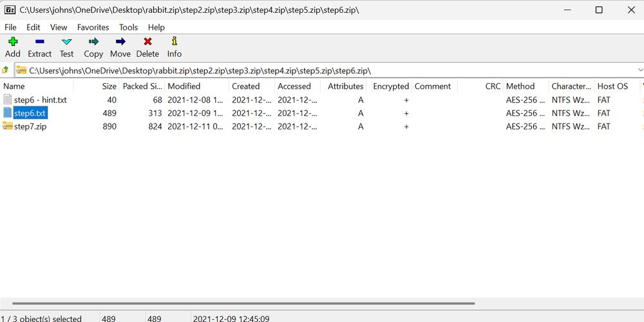Click packed size 824 of step7.zip

click(155, 126)
